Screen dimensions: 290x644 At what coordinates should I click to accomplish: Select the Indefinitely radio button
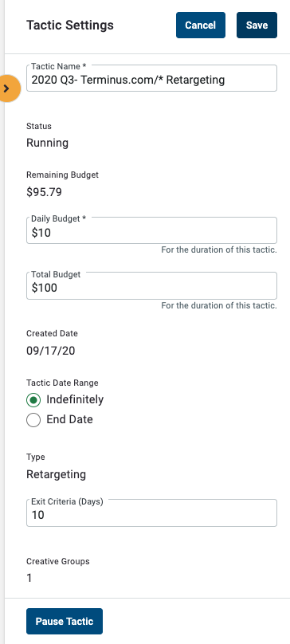(x=33, y=399)
